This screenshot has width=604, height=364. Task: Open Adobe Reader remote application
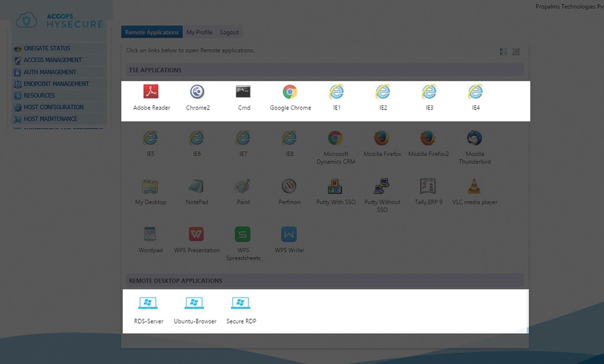[151, 92]
